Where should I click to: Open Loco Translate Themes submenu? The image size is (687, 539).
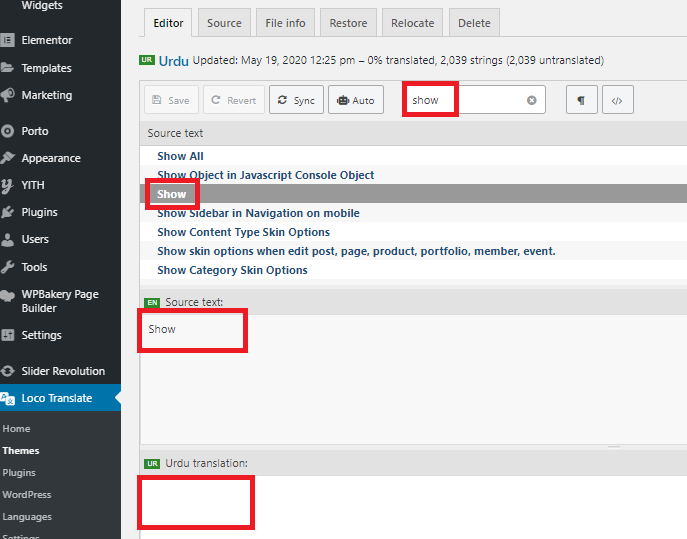click(x=21, y=450)
